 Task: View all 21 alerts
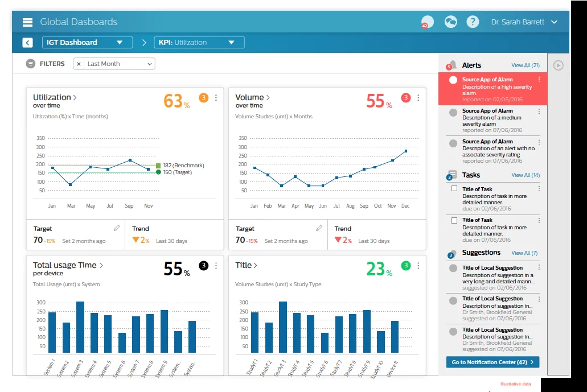pyautogui.click(x=526, y=65)
